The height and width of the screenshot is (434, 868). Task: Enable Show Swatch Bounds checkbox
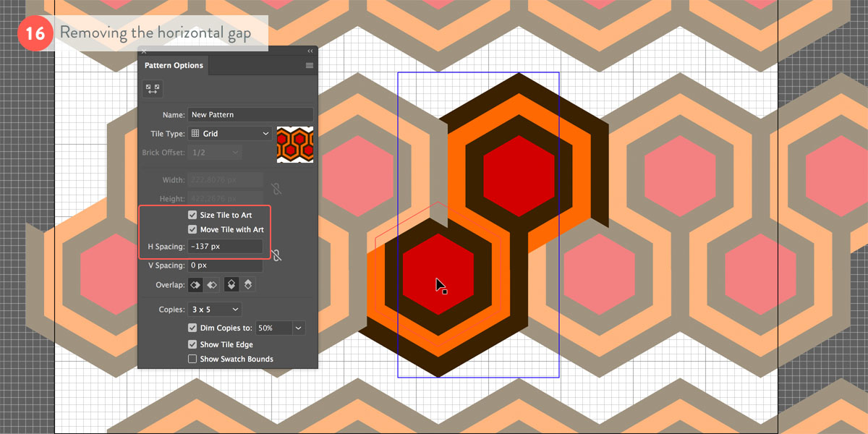click(192, 359)
